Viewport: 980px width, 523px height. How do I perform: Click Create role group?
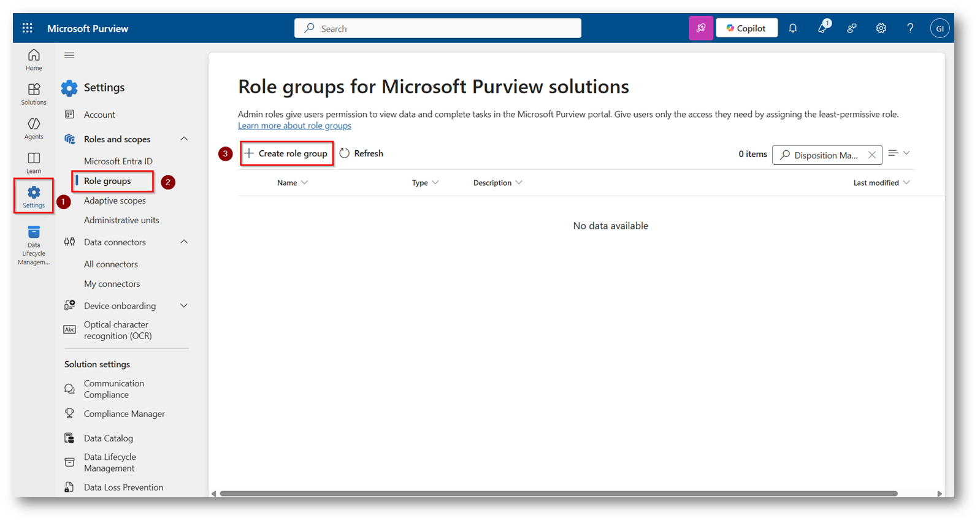(286, 153)
